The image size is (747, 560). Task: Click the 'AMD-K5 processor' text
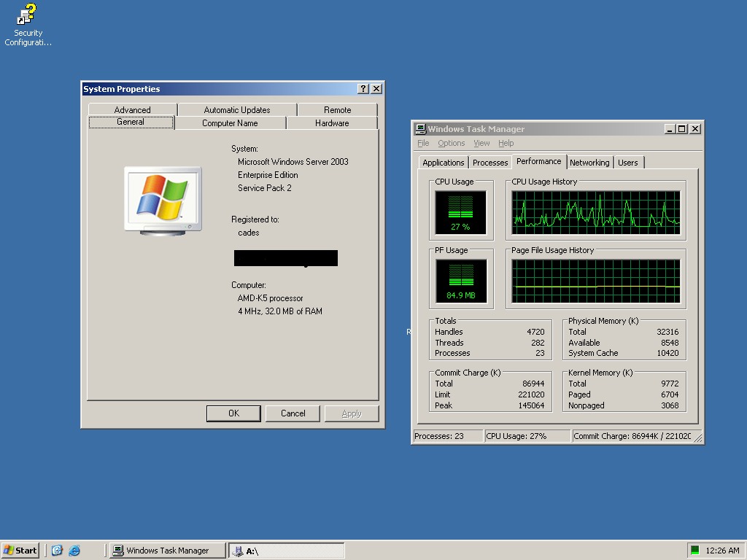coord(270,298)
